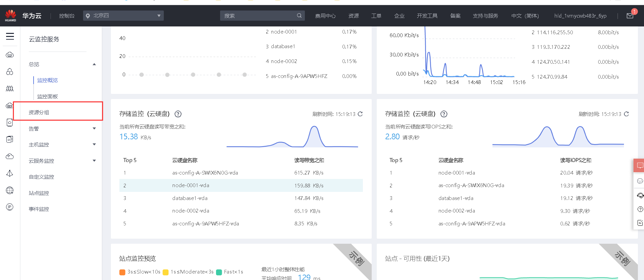Open the 资源 top menu

353,16
